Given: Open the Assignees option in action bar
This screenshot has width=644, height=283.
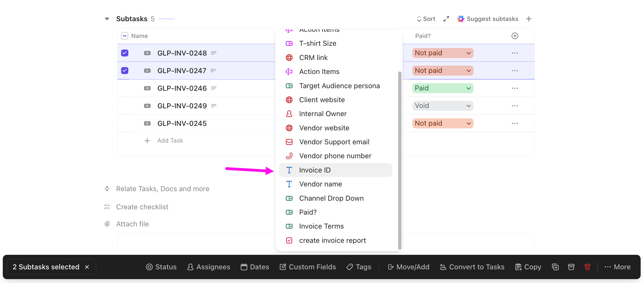Looking at the screenshot, I should coord(209,267).
